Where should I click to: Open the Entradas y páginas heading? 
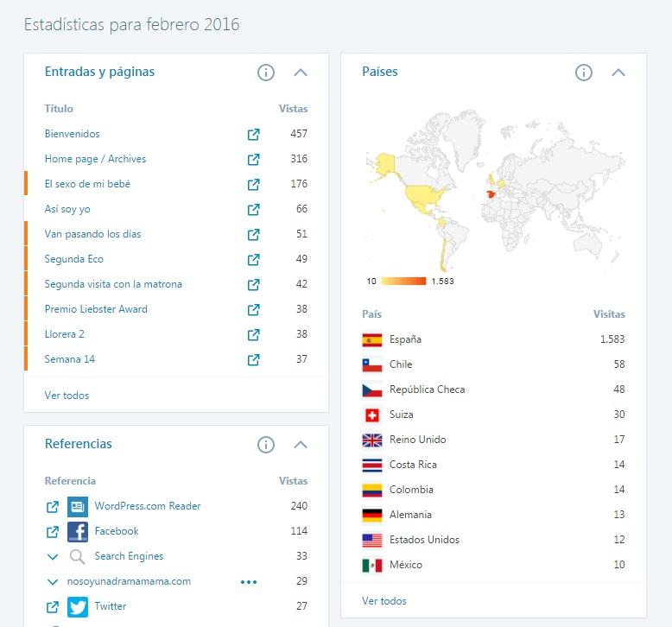point(99,72)
